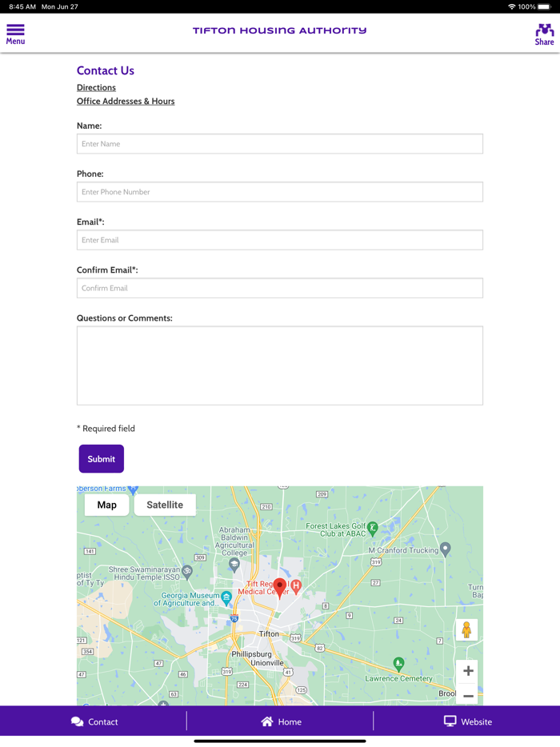Click the Unionville label on map
The height and width of the screenshot is (747, 560).
pyautogui.click(x=267, y=663)
